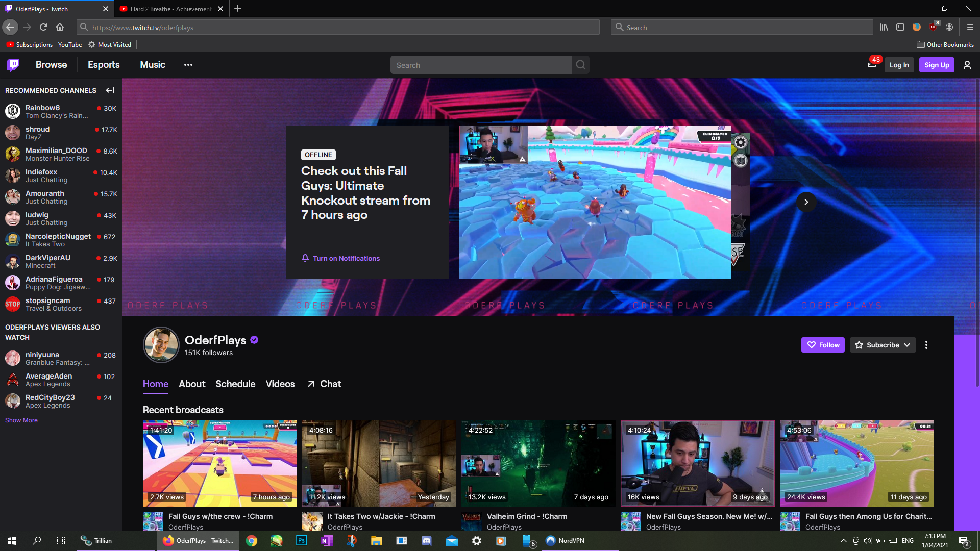Click the Twitch logo to go home
980x551 pixels.
click(12, 65)
